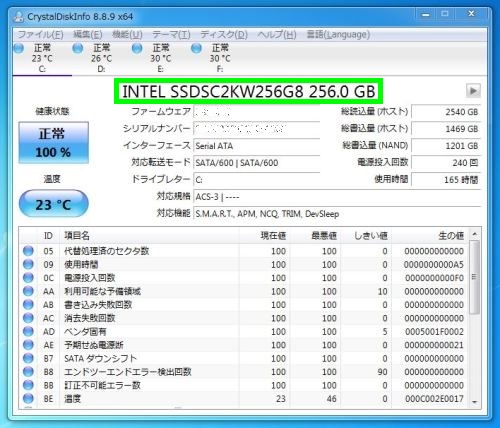Click the serial number value field
The height and width of the screenshot is (428, 500).
click(x=257, y=129)
